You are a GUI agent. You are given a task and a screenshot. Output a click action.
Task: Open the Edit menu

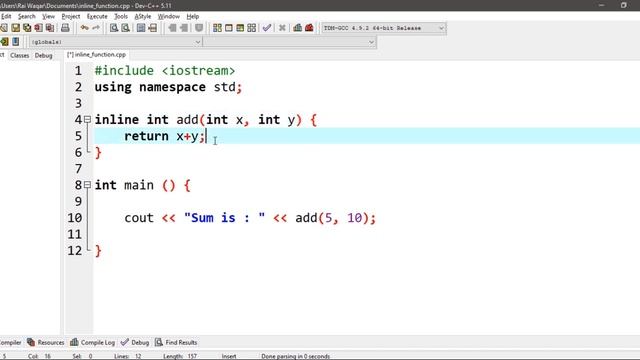click(x=6, y=16)
